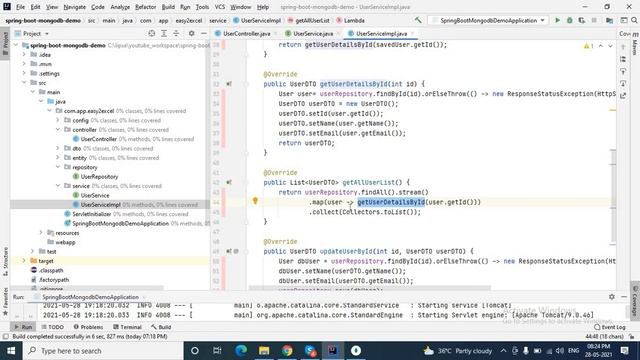Click the editor horizontal scrollbar

[x=369, y=288]
